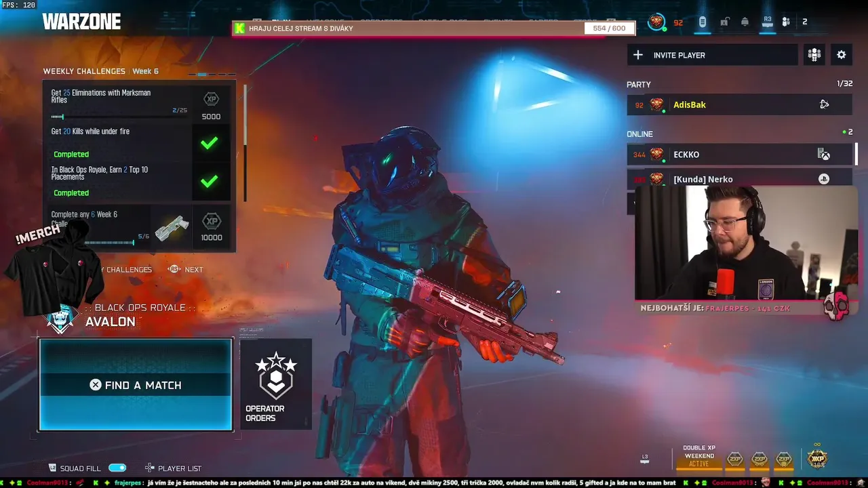Image resolution: width=868 pixels, height=488 pixels.
Task: Click the R3 menu icon in top bar
Action: pyautogui.click(x=767, y=22)
